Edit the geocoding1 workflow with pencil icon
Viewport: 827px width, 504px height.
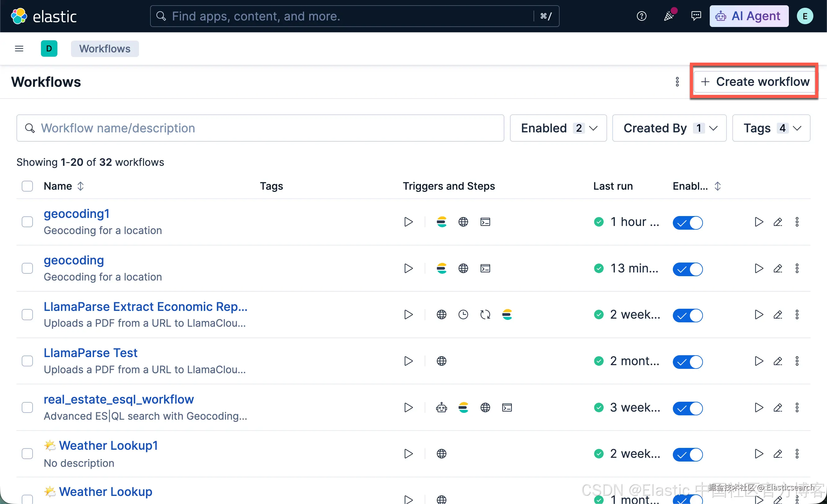coord(778,222)
